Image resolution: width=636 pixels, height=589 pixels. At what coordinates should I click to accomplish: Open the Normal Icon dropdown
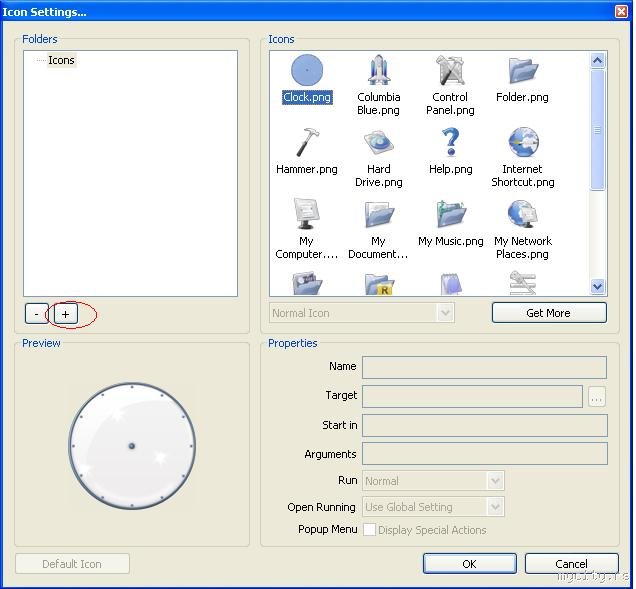pos(361,313)
